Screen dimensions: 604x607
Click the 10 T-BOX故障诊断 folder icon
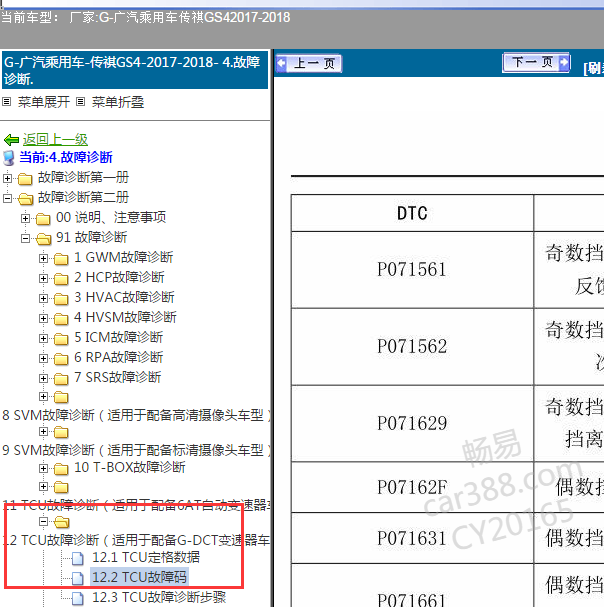(61, 469)
